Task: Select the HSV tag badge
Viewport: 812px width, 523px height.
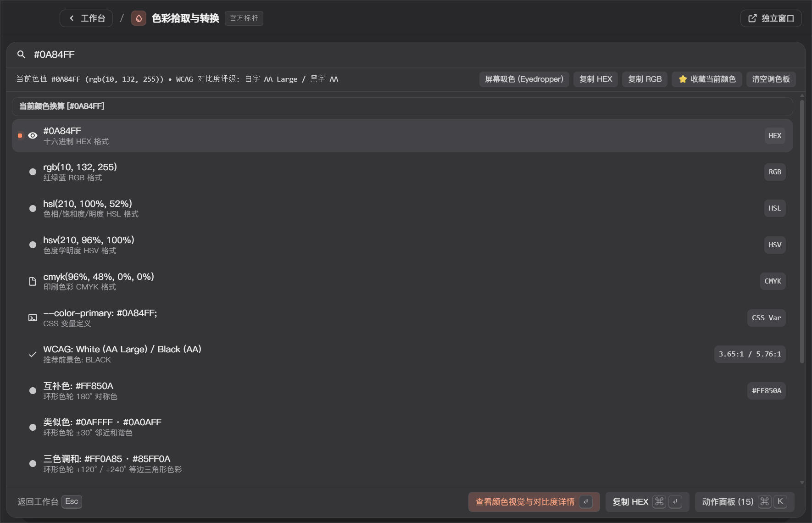Action: pos(775,245)
